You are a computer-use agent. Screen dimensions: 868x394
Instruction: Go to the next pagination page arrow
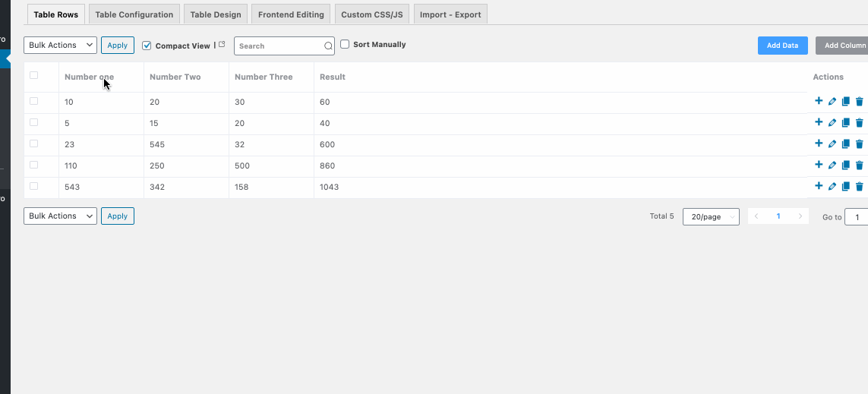pyautogui.click(x=800, y=216)
